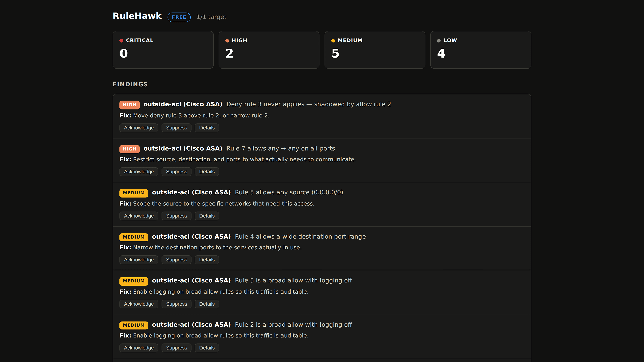Select the Medium severity count card
This screenshot has width=644, height=362.
coord(375,50)
